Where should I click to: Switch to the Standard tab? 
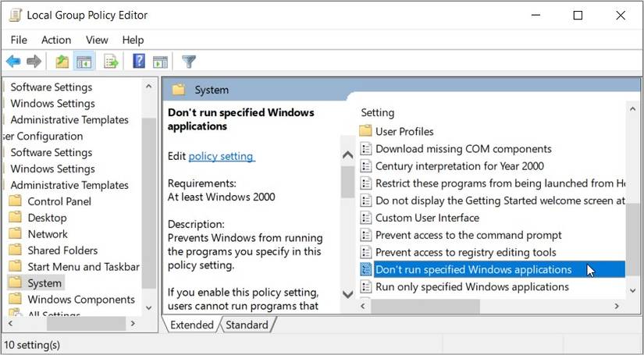(x=247, y=325)
